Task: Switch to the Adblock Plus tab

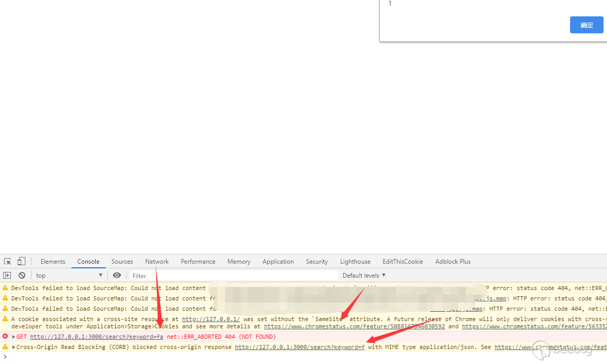Action: coord(453,262)
